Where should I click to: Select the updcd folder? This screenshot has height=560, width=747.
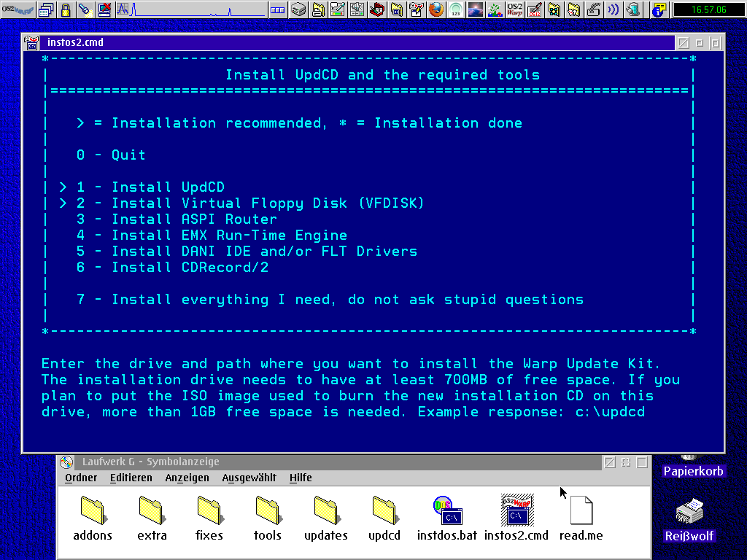coord(384,518)
